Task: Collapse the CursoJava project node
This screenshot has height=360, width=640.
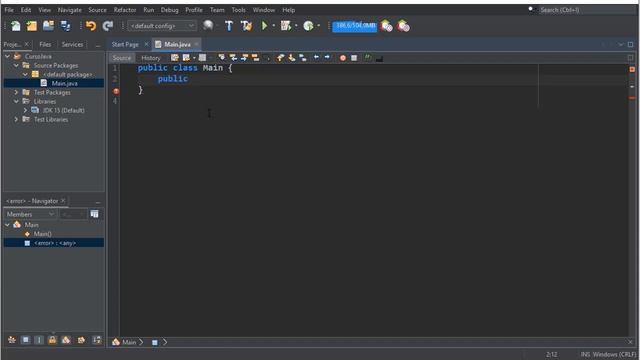Action: tap(7, 56)
